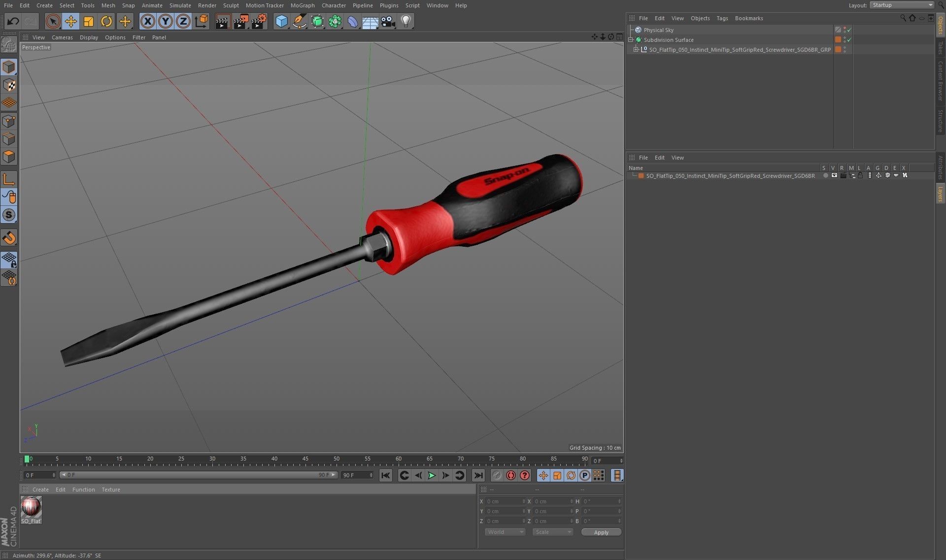946x560 pixels.
Task: Open the MoGraph menu
Action: tap(303, 5)
